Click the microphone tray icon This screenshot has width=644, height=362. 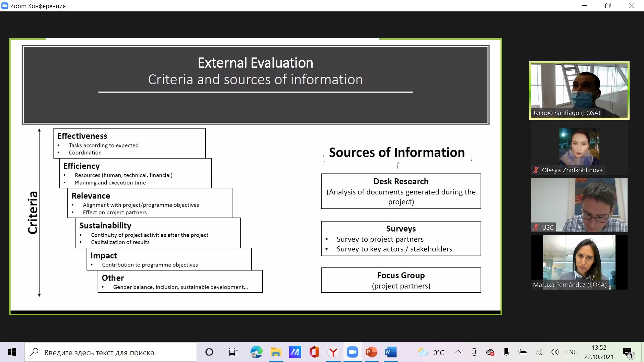506,352
